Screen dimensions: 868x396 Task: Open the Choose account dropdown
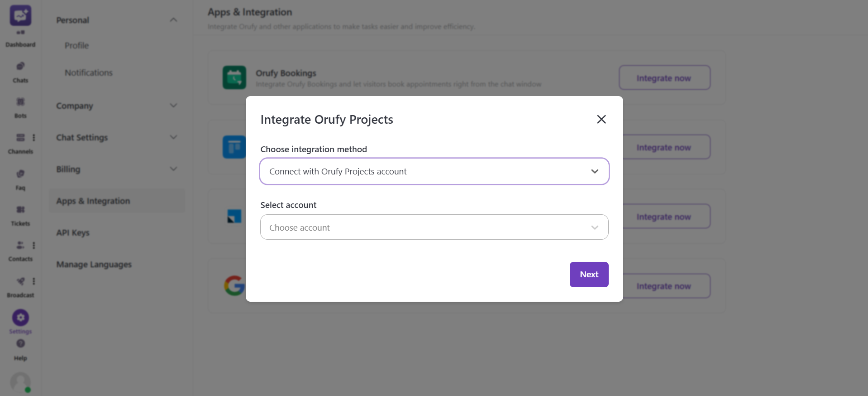coord(434,227)
